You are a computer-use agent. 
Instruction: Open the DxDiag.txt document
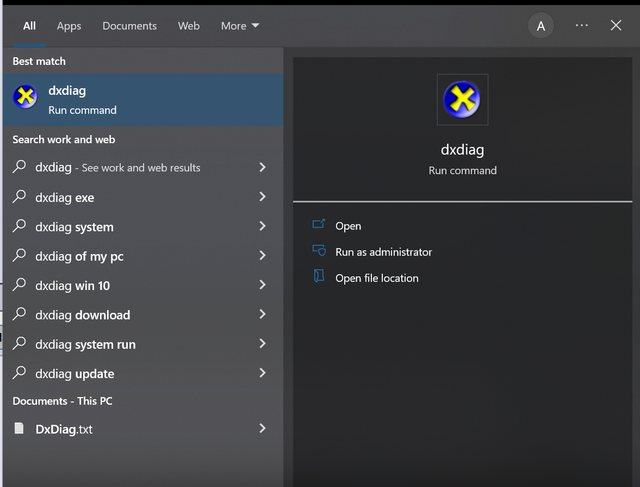143,429
